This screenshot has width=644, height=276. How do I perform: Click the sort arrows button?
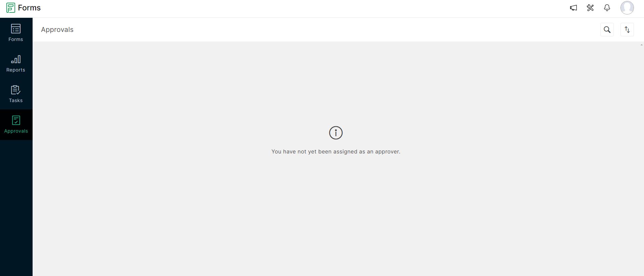(x=627, y=30)
